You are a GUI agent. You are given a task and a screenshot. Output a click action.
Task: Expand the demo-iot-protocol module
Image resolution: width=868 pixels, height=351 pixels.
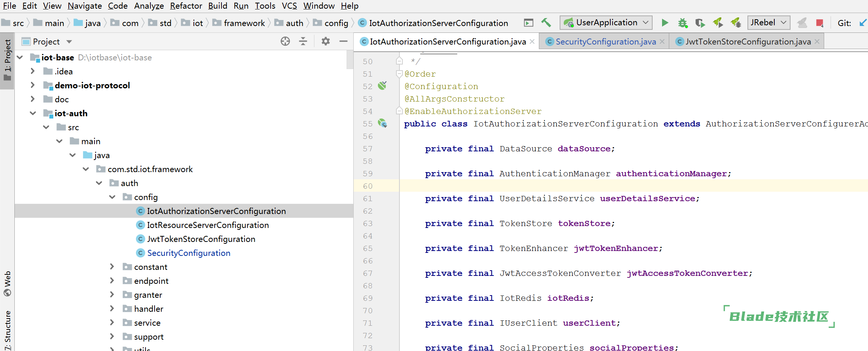click(x=32, y=85)
